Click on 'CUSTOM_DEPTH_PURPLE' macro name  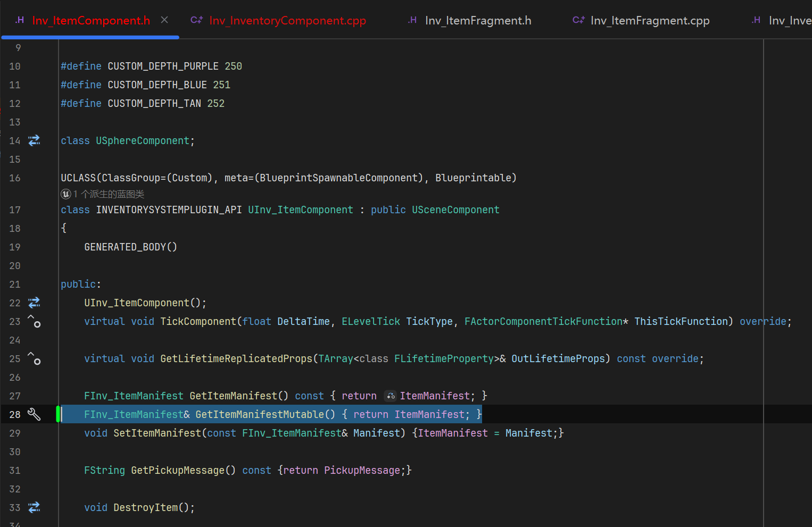163,66
